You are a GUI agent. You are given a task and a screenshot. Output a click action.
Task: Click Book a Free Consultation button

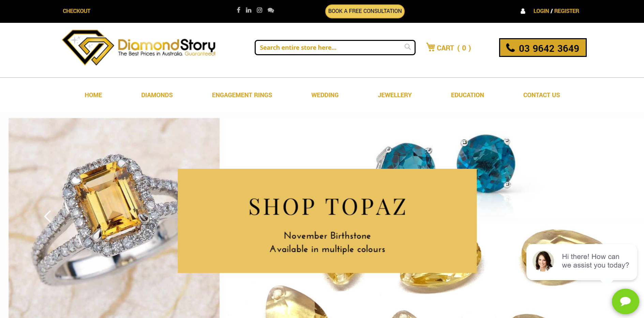pyautogui.click(x=365, y=11)
